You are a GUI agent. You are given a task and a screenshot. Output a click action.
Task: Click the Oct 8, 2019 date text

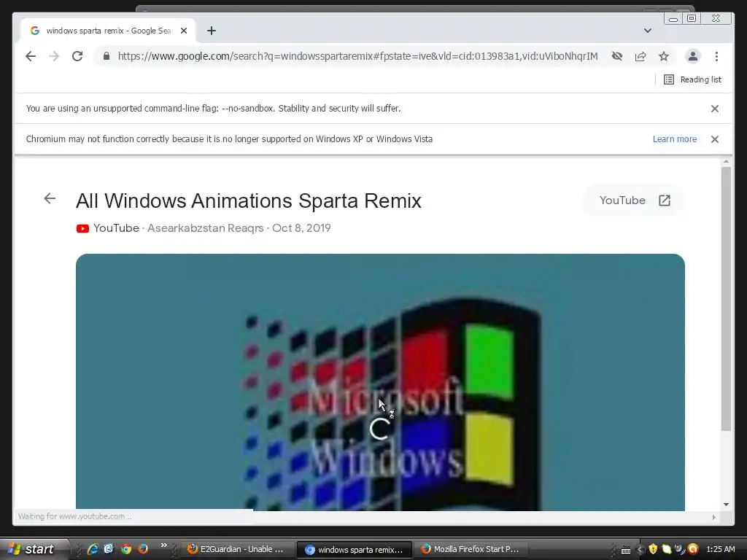pyautogui.click(x=301, y=228)
